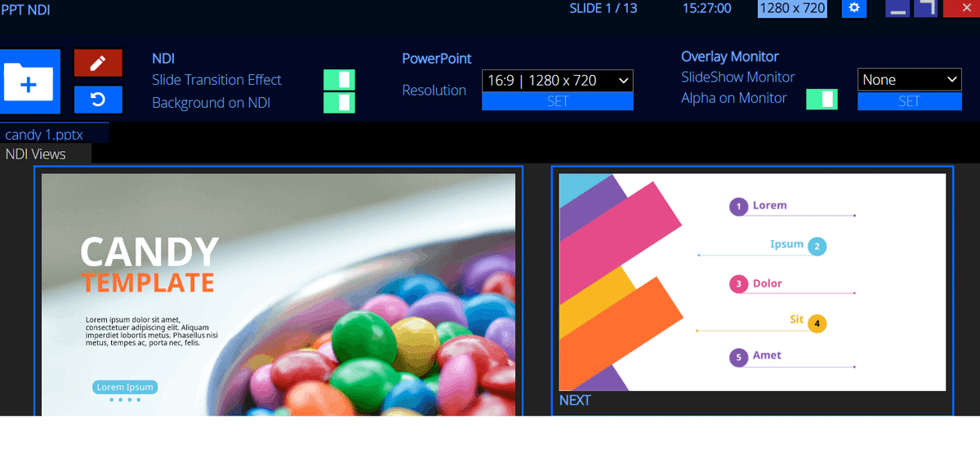
Task: Click the PowerPoint section heading
Action: (x=437, y=58)
